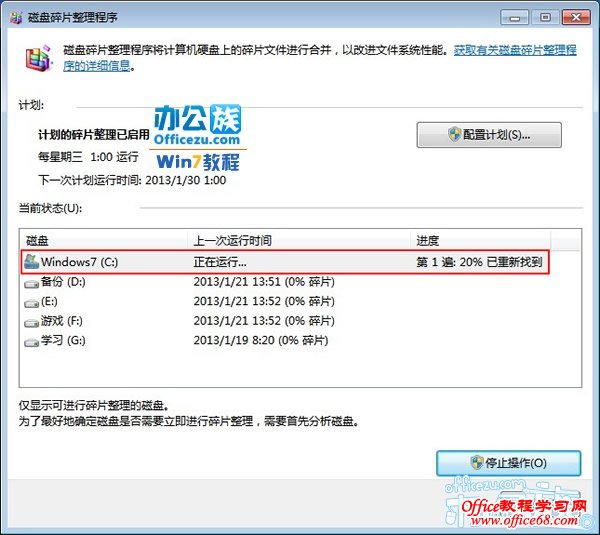Screen dimensions: 600x535
Task: Click the shield icon on 停止操作 button
Action: click(477, 463)
